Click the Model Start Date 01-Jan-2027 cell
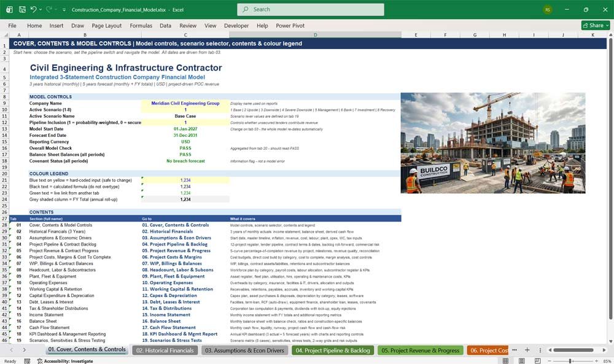Viewport: 614px width, 364px height. click(x=185, y=129)
